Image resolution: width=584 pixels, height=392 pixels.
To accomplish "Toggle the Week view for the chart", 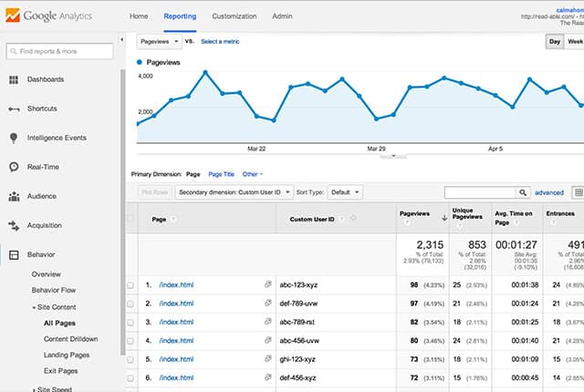I will click(574, 42).
